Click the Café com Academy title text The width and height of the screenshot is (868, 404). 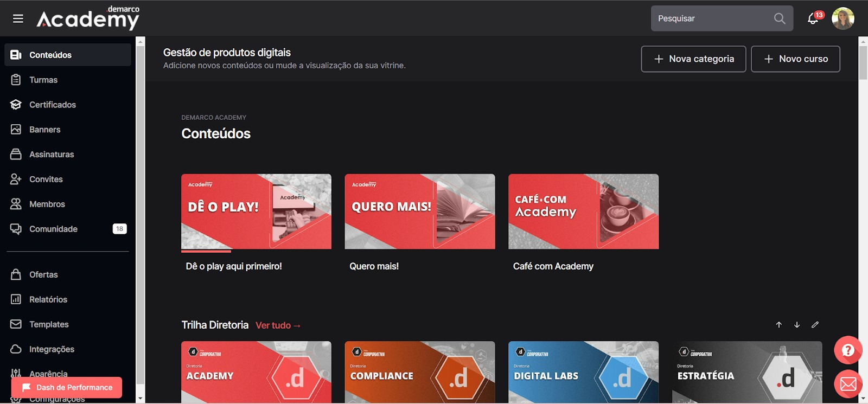coord(553,266)
